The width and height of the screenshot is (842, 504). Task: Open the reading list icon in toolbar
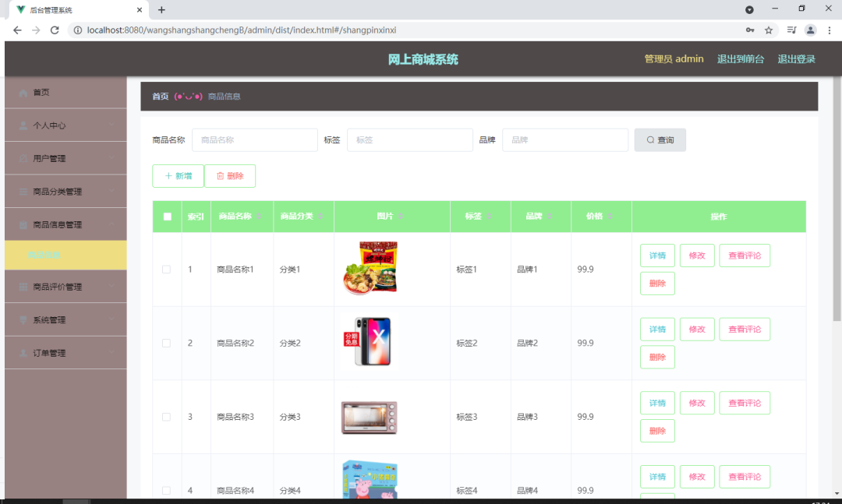[x=791, y=30]
